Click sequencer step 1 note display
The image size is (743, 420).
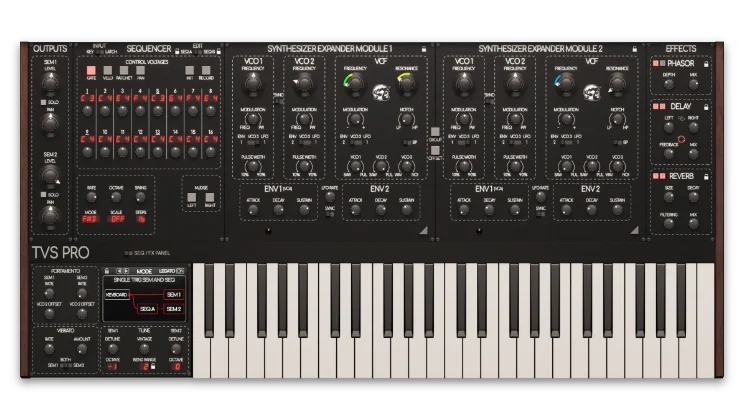coord(87,99)
